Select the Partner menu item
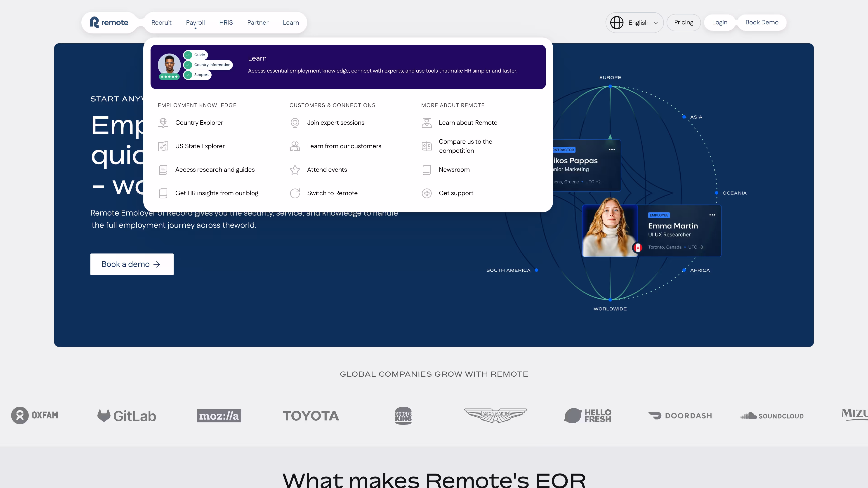868x488 pixels. (x=258, y=22)
